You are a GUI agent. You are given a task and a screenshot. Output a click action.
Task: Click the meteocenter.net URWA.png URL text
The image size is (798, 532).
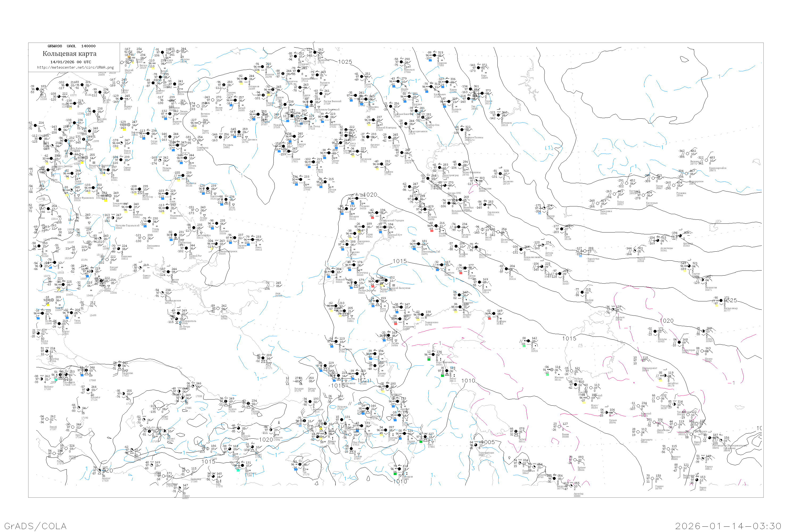75,67
